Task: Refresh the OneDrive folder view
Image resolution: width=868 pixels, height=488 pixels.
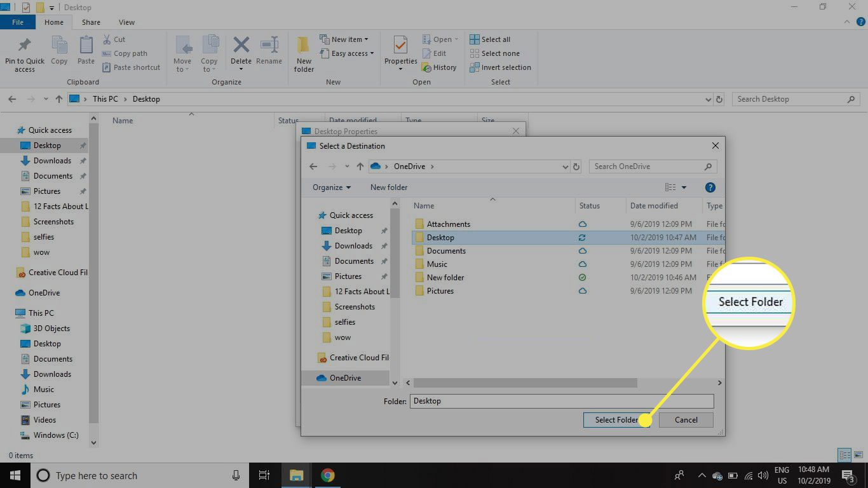Action: pos(576,166)
